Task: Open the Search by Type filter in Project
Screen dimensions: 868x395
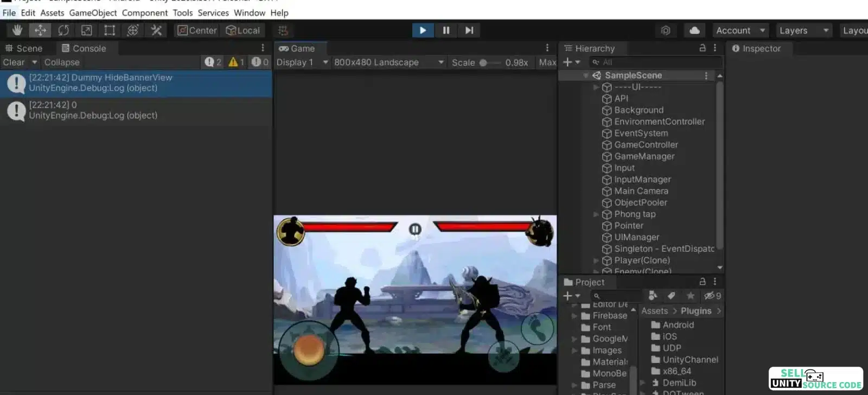Action: (653, 296)
